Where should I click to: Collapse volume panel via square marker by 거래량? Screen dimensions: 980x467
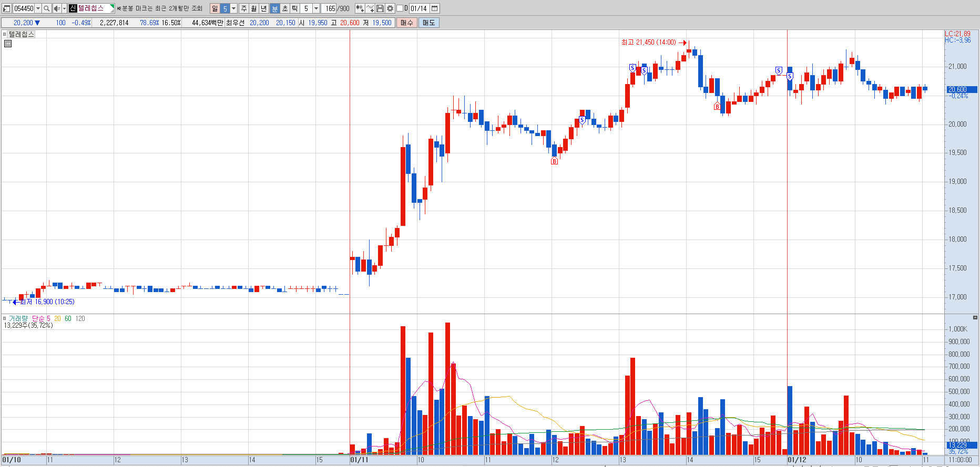[x=5, y=318]
